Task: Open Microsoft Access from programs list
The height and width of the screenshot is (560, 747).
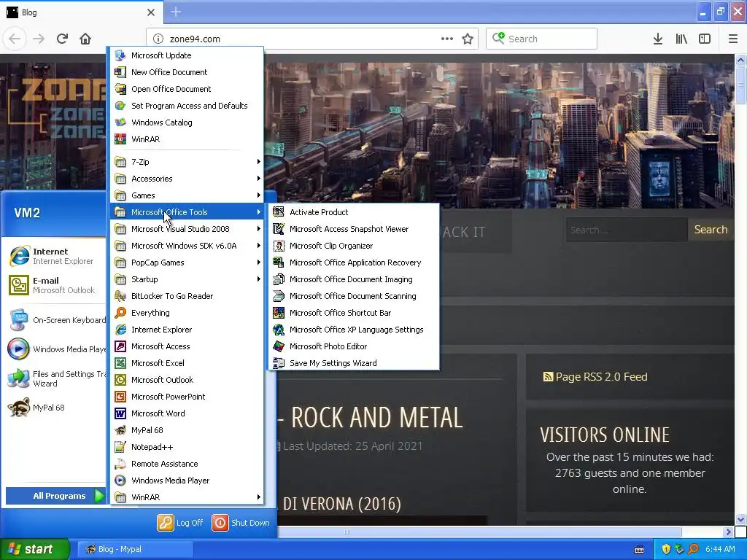Action: 187,346
